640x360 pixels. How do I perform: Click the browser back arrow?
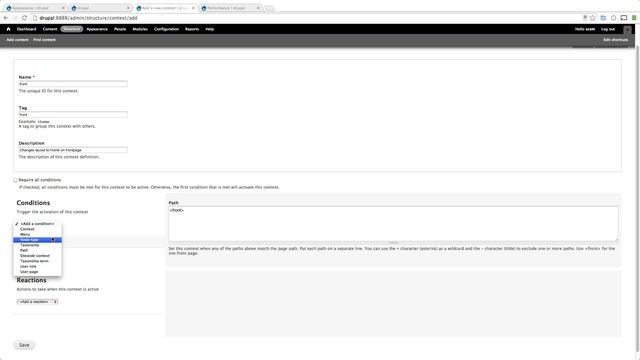click(6, 18)
